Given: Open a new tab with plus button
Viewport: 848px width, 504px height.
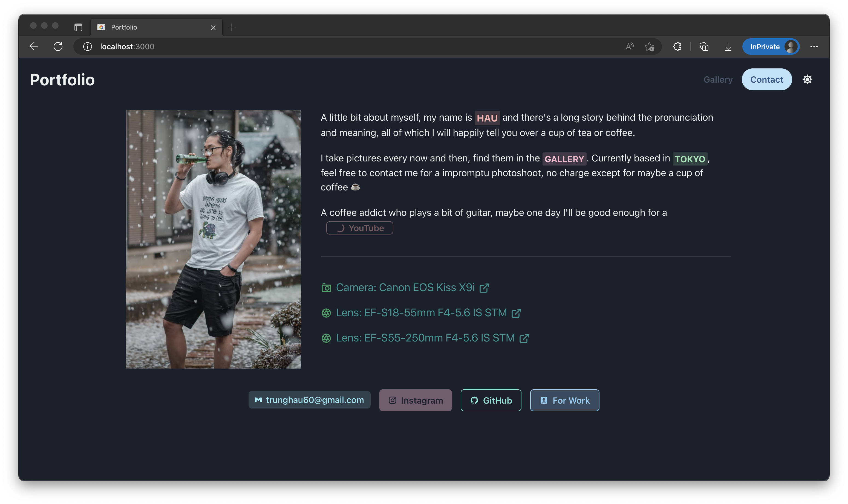Looking at the screenshot, I should (x=232, y=27).
